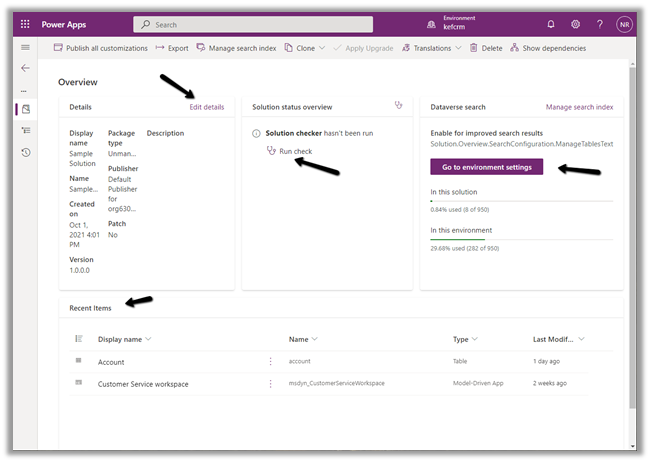Click the '2 weeks ago' cell
Image resolution: width=650 pixels, height=463 pixels.
click(550, 383)
